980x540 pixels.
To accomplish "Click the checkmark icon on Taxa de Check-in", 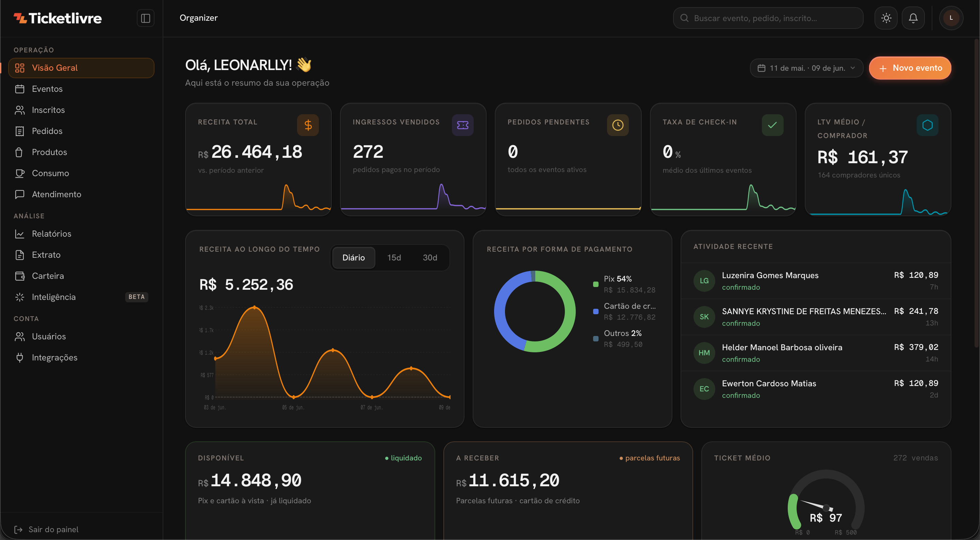I will pyautogui.click(x=773, y=125).
